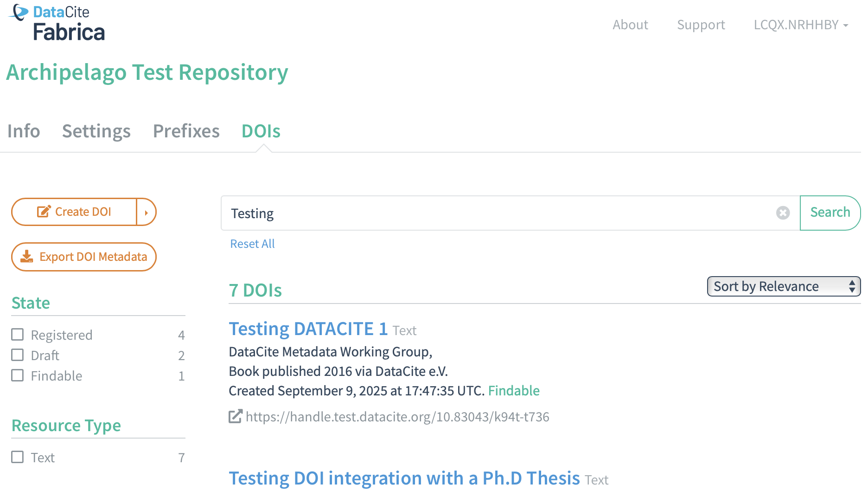The width and height of the screenshot is (868, 491).
Task: Expand the Create DOI arrow dropdown
Action: (146, 213)
